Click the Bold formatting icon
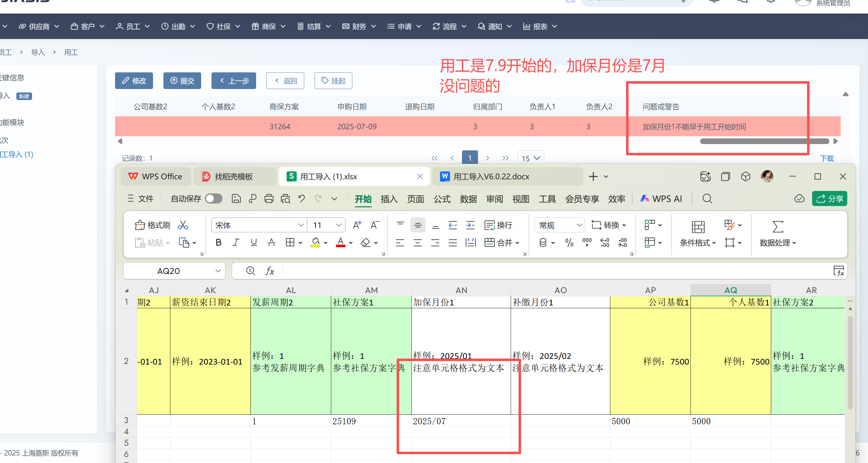The height and width of the screenshot is (463, 868). [218, 243]
